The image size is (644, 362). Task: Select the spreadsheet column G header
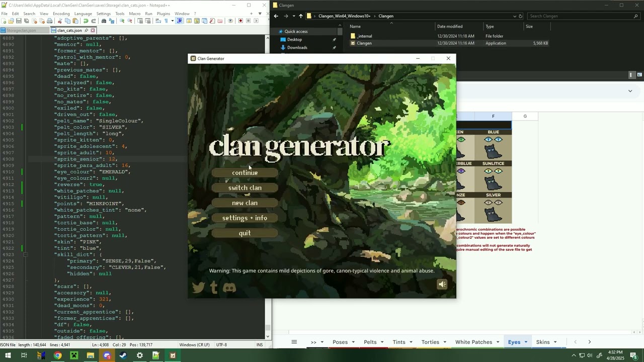click(x=525, y=116)
